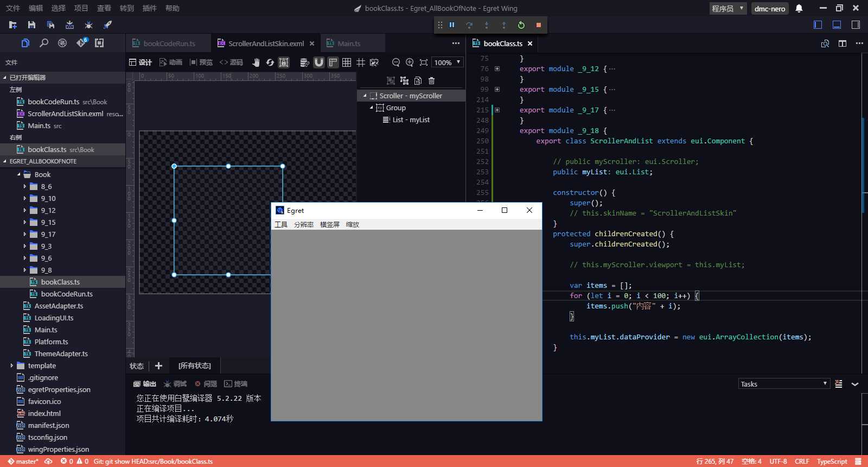
Task: Click the debug bug toolbar icon
Action: (88, 25)
